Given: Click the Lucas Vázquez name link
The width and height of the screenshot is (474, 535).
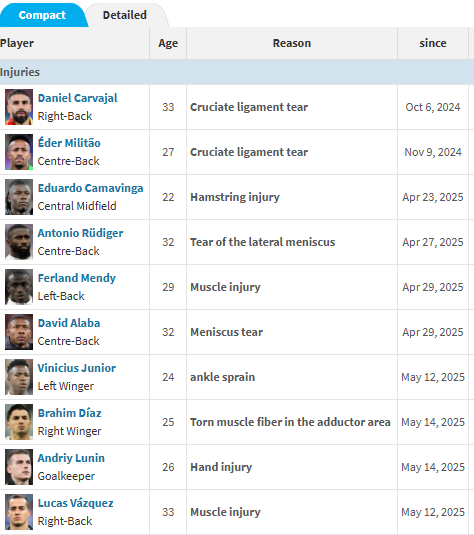Looking at the screenshot, I should coord(75,503).
